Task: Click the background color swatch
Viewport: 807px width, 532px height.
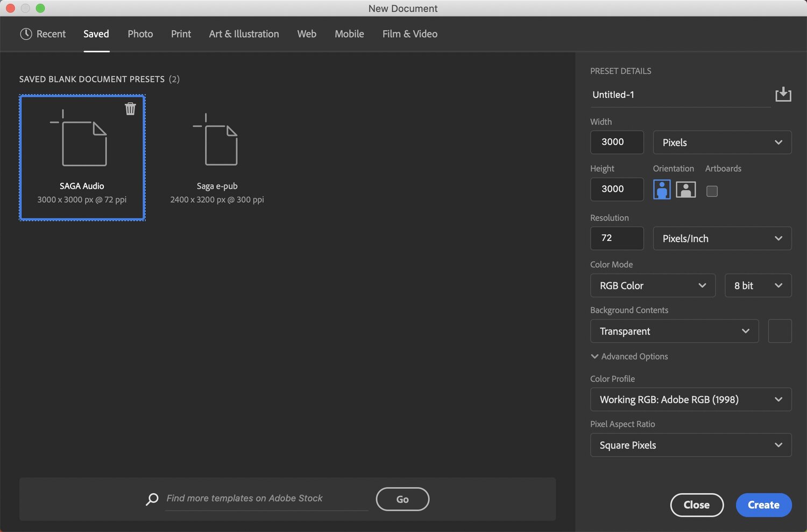Action: pyautogui.click(x=780, y=331)
